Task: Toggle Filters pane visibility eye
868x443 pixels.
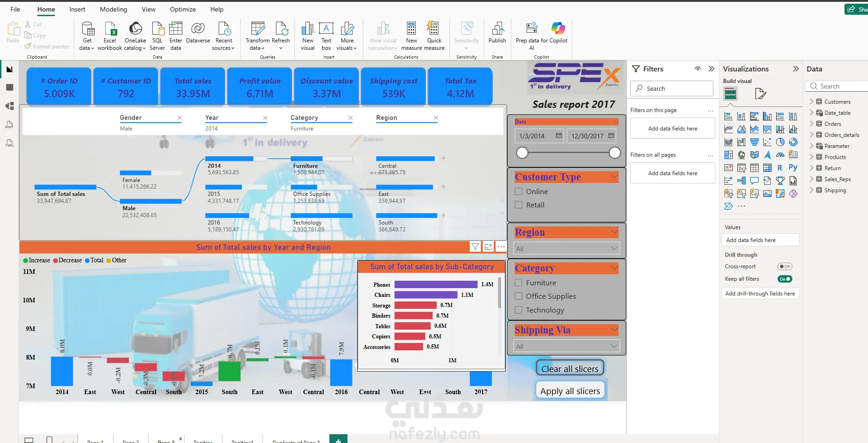Action: [x=698, y=69]
